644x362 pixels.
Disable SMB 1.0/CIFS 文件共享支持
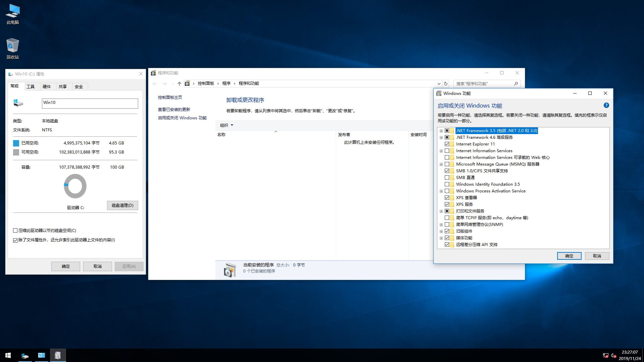click(447, 171)
